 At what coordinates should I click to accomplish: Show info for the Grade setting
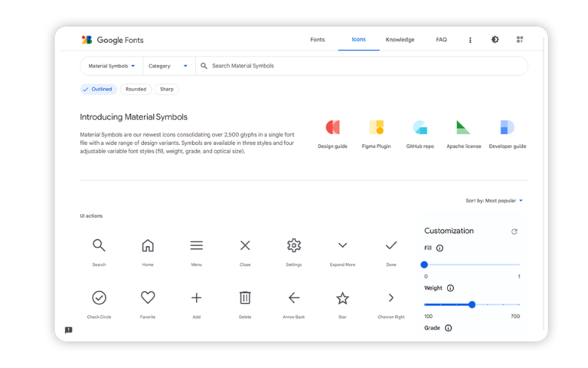point(448,328)
